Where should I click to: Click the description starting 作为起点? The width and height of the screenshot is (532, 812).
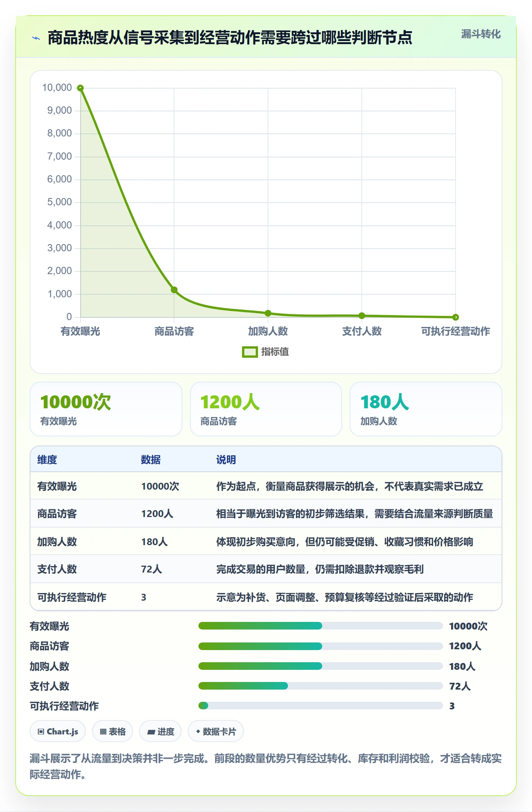click(350, 486)
